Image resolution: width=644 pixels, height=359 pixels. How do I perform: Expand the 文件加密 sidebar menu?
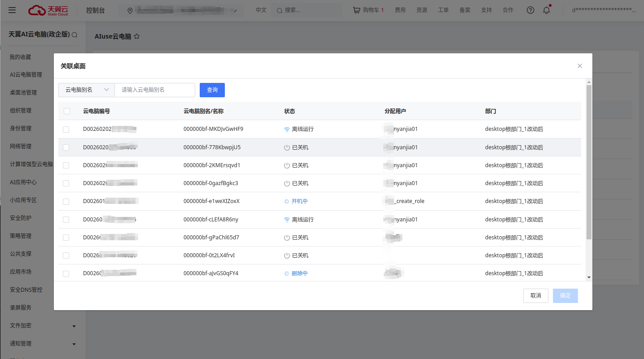74,326
